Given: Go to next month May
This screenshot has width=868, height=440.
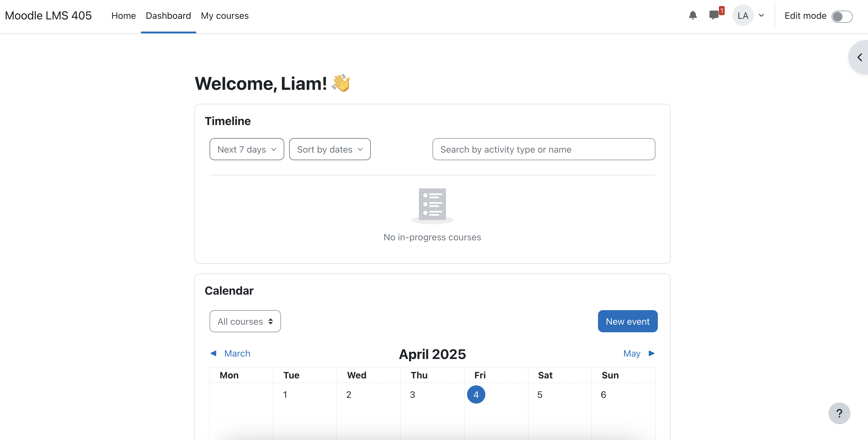Looking at the screenshot, I should 631,353.
